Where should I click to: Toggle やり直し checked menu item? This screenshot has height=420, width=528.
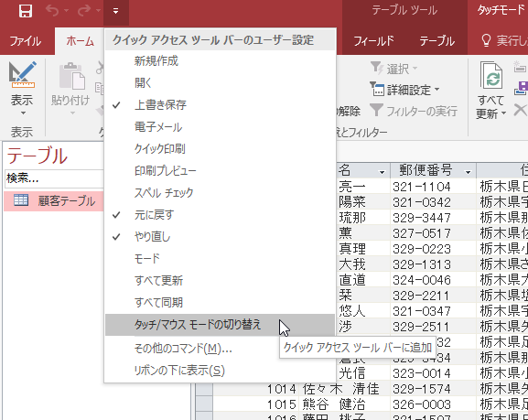[x=221, y=237]
